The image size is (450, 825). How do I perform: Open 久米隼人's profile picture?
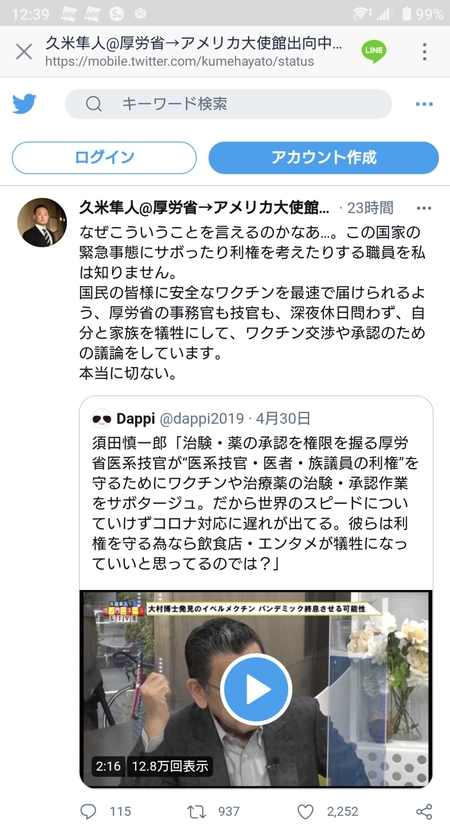(x=42, y=222)
